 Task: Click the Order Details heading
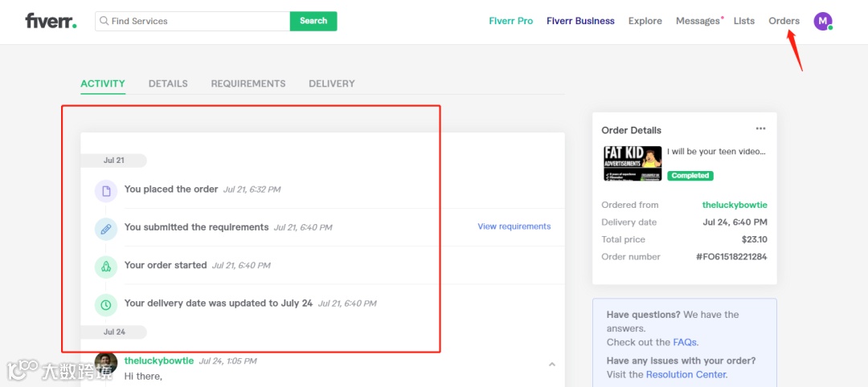(632, 131)
